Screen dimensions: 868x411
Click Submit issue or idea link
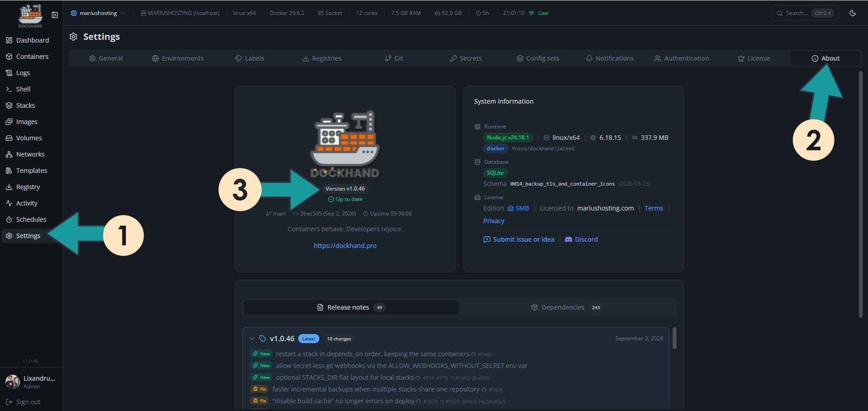519,239
